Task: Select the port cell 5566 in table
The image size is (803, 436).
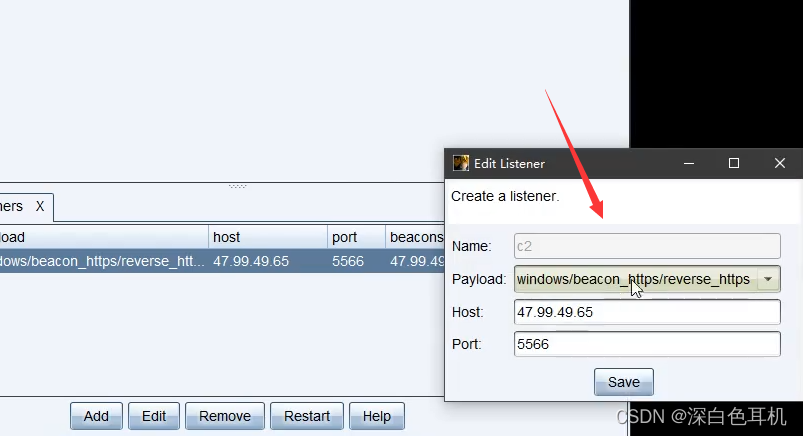Action: 356,261
